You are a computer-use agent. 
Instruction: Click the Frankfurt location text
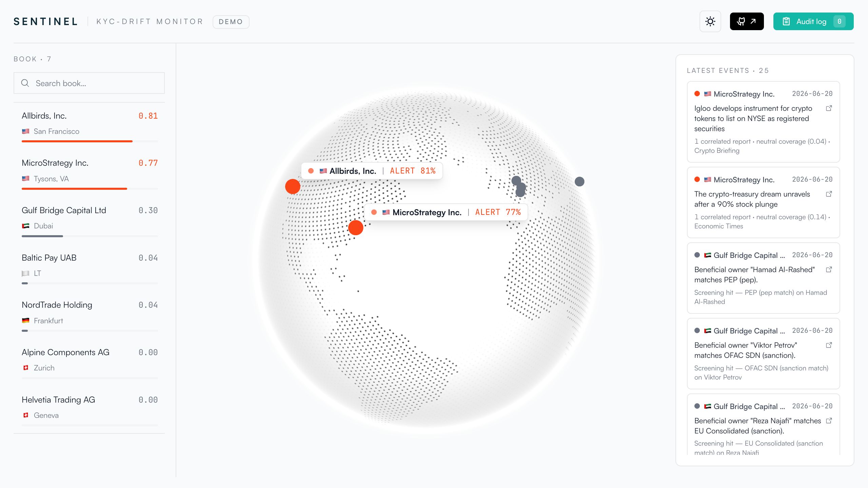[x=48, y=321]
